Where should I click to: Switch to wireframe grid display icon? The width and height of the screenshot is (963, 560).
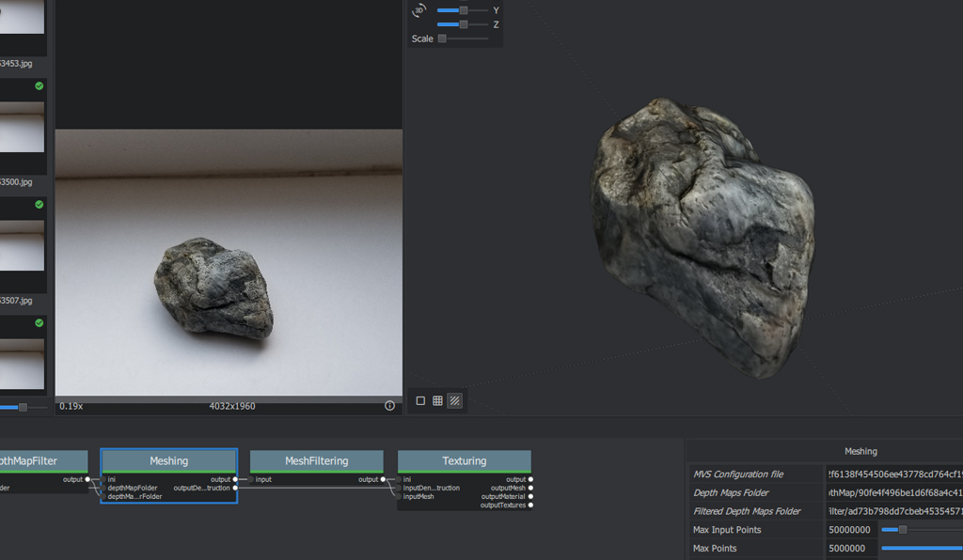[x=437, y=401]
